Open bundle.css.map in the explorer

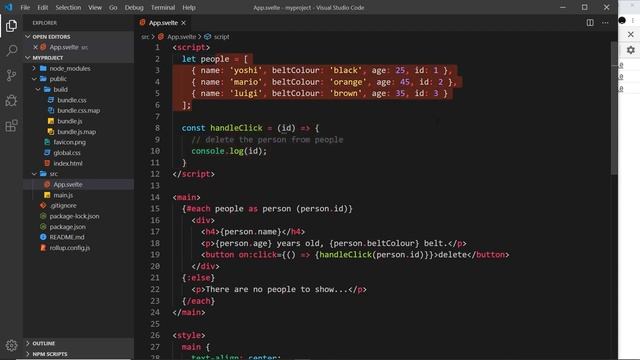click(x=78, y=111)
